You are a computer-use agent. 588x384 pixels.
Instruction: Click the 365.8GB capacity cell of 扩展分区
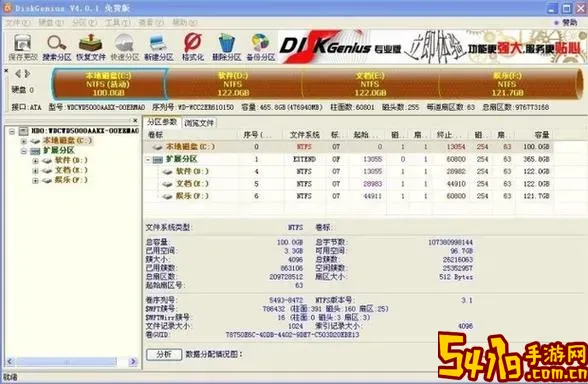click(x=536, y=159)
